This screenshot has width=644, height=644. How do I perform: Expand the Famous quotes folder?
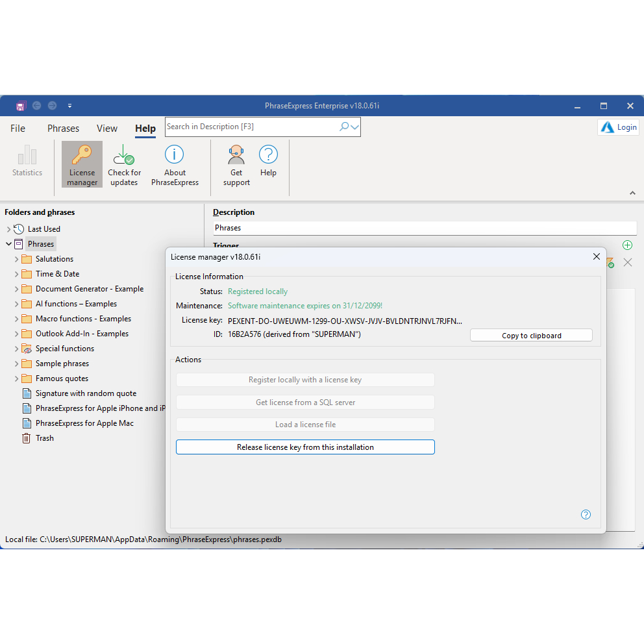point(16,378)
